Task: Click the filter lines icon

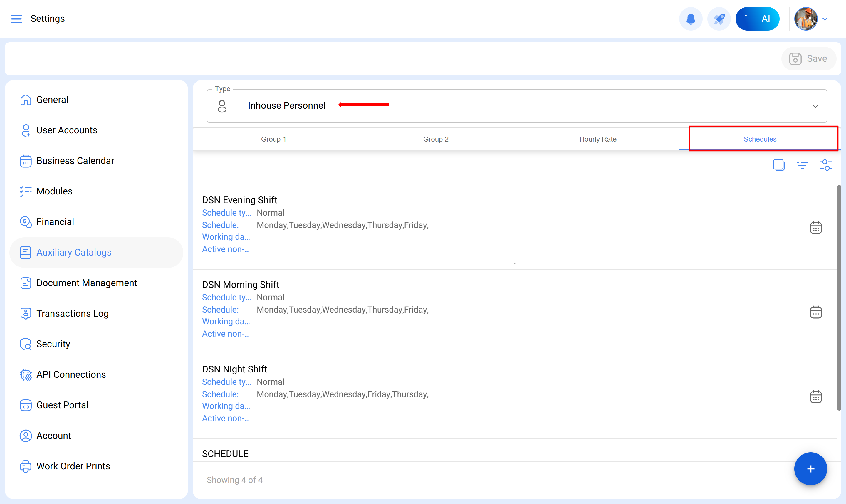Action: coord(802,165)
